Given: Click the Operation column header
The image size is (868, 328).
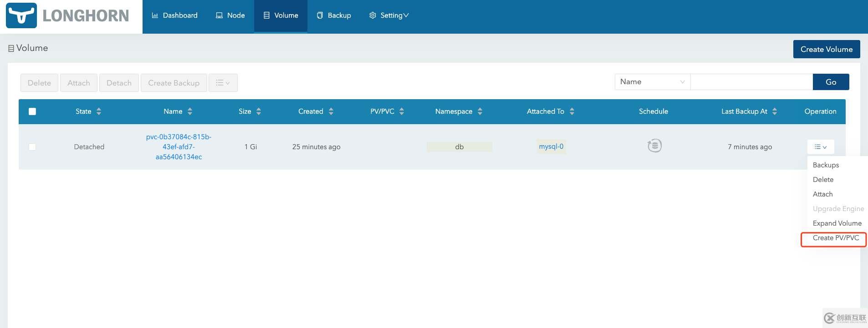Looking at the screenshot, I should pyautogui.click(x=820, y=111).
